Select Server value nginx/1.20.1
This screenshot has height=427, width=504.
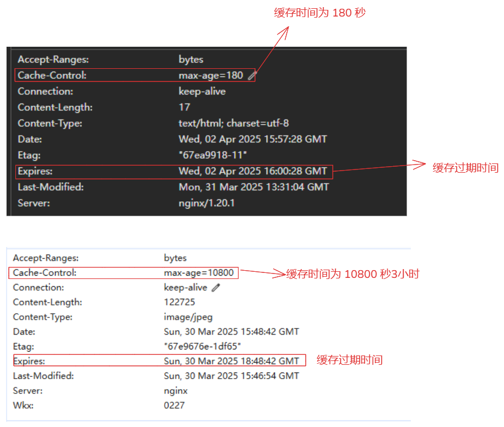point(207,203)
